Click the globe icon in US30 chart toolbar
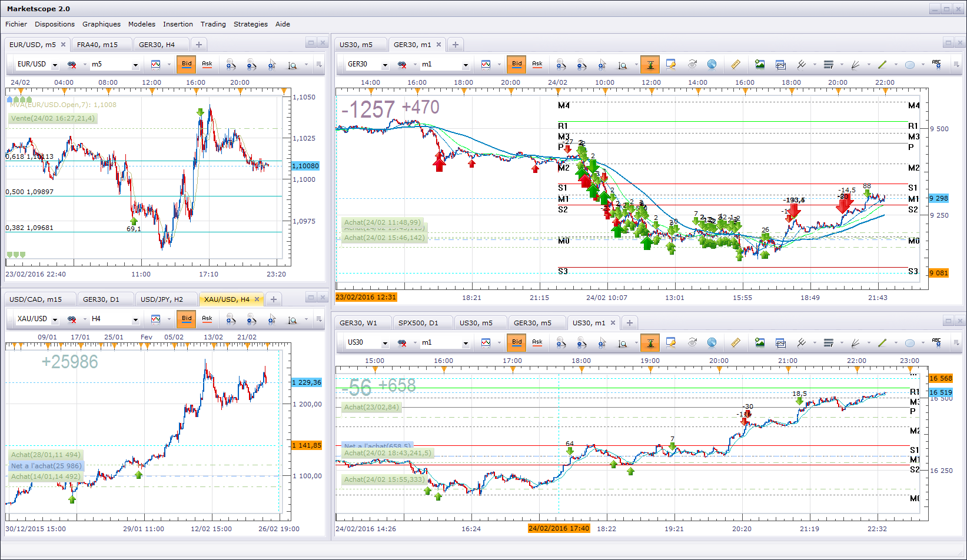 712,342
